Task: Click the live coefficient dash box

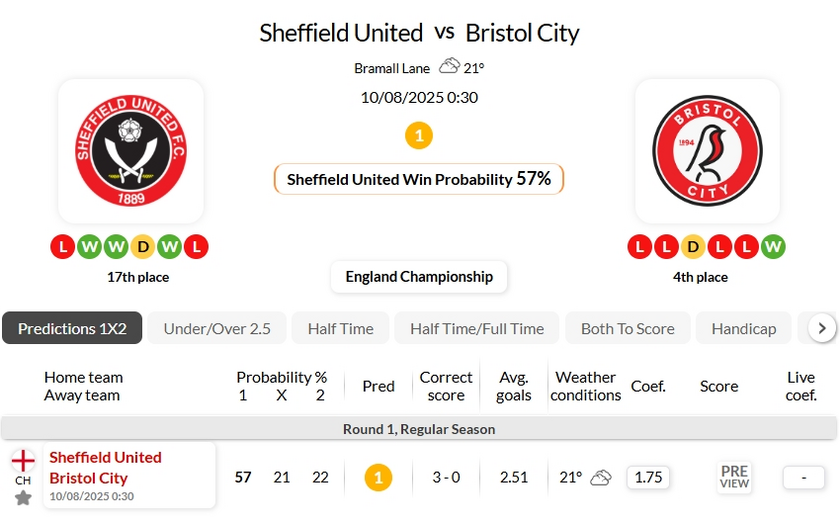Action: pyautogui.click(x=804, y=477)
